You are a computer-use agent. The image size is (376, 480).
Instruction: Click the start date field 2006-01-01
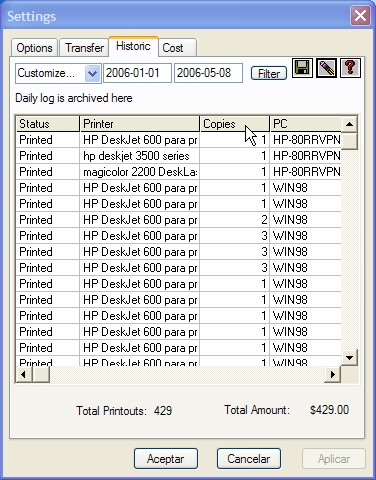click(137, 73)
